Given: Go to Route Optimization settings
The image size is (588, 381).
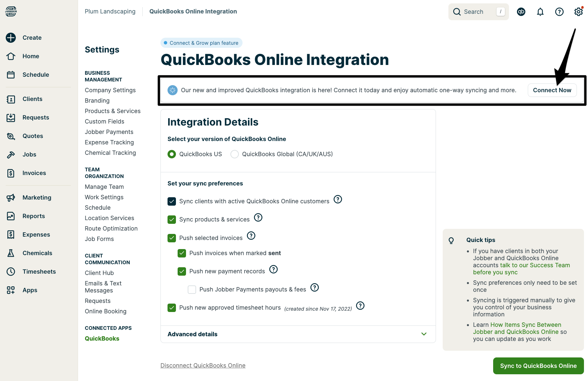Looking at the screenshot, I should [111, 229].
